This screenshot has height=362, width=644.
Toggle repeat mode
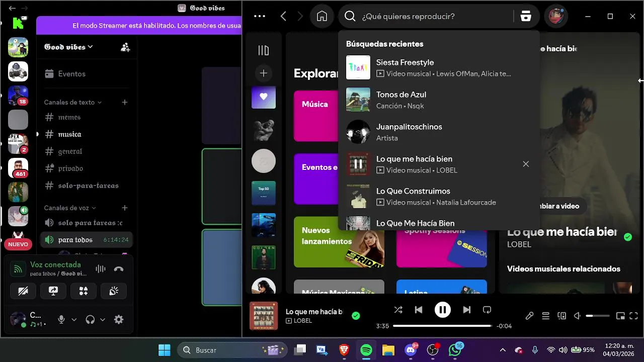487,310
